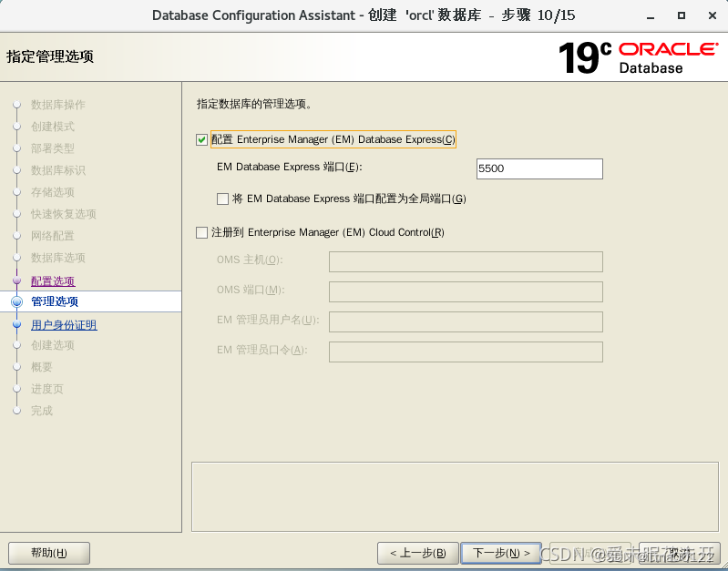Enable EM Database Express global port checkbox
Image resolution: width=728 pixels, height=571 pixels.
tap(223, 199)
